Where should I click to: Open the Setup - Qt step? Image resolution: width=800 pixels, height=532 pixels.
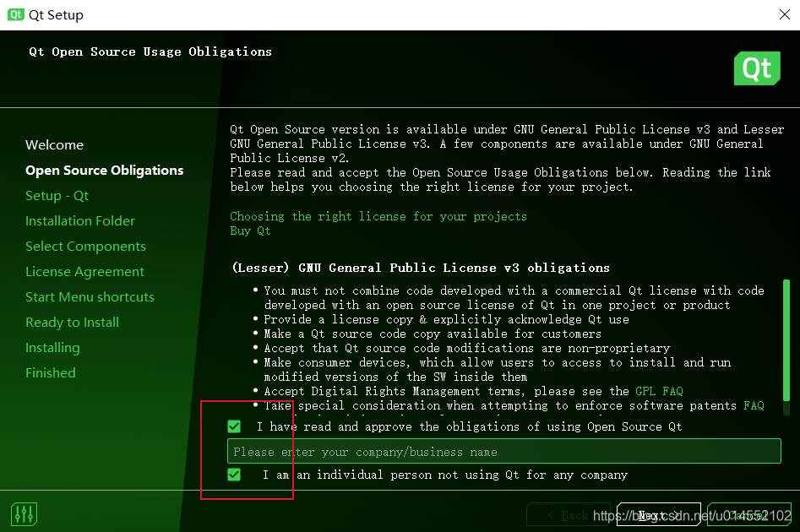[57, 195]
